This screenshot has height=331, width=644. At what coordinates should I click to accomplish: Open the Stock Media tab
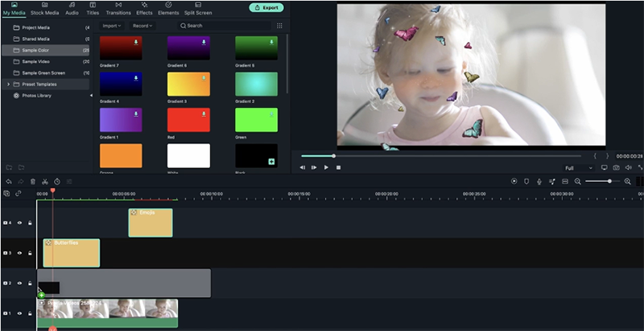tap(45, 9)
